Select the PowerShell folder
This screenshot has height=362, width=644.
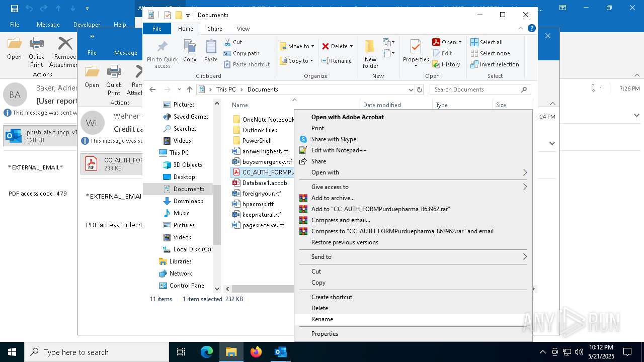click(x=257, y=141)
